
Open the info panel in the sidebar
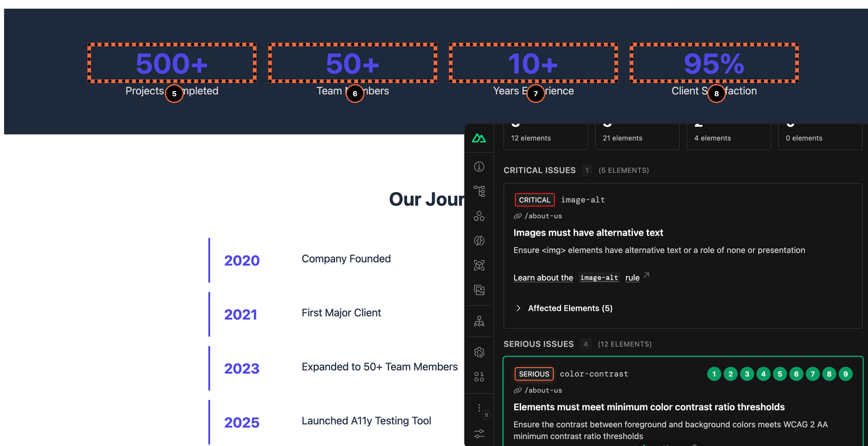(479, 167)
